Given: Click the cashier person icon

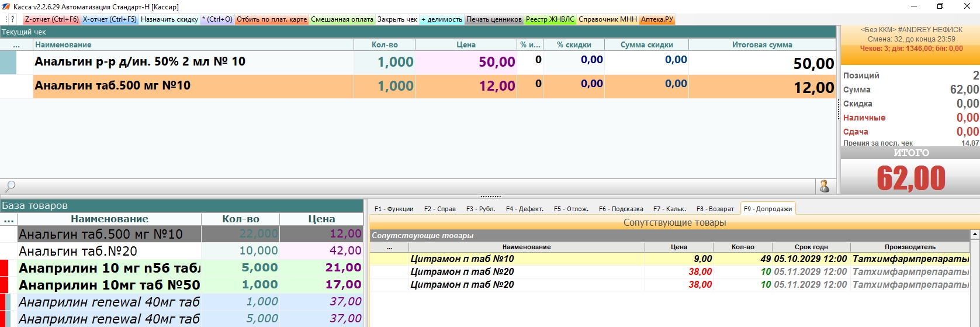Looking at the screenshot, I should point(825,187).
